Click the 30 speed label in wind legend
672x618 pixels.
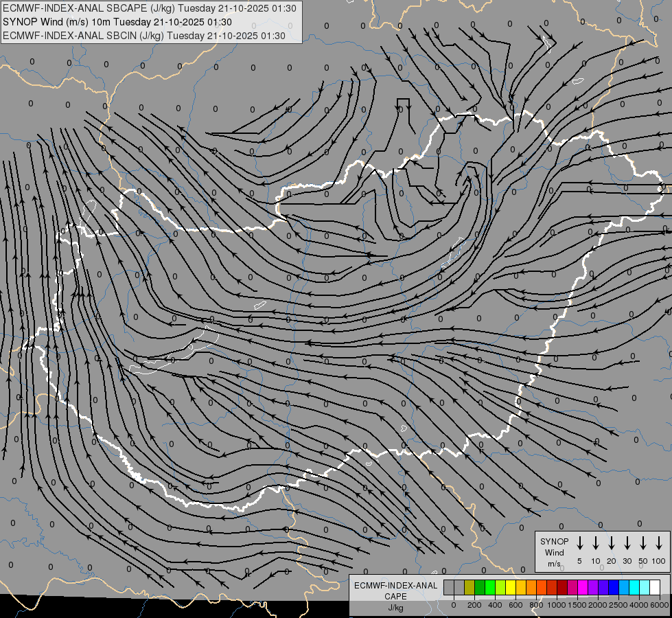[x=627, y=561]
